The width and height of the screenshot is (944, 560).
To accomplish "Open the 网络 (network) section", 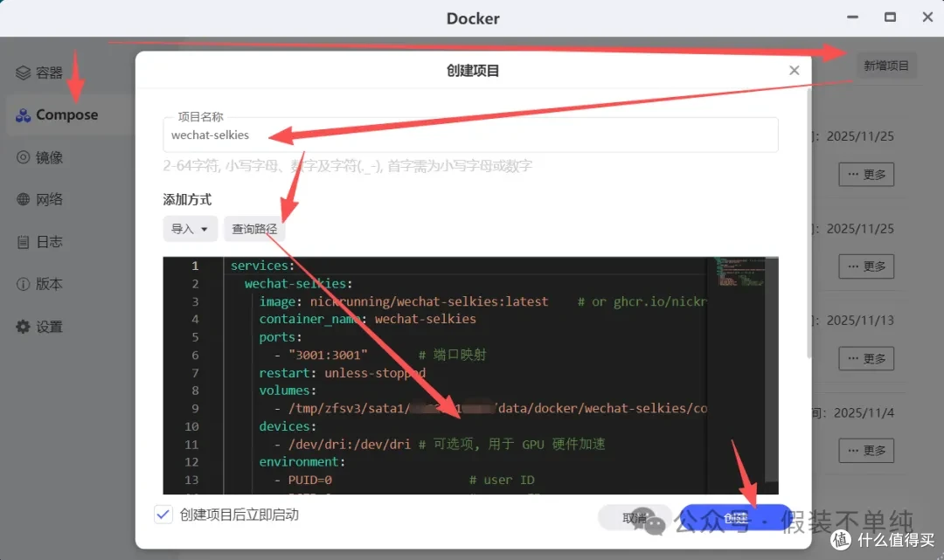I will click(39, 200).
